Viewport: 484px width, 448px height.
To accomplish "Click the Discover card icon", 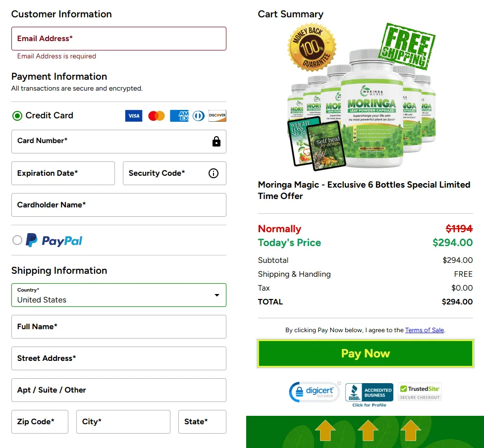I will coord(217,116).
